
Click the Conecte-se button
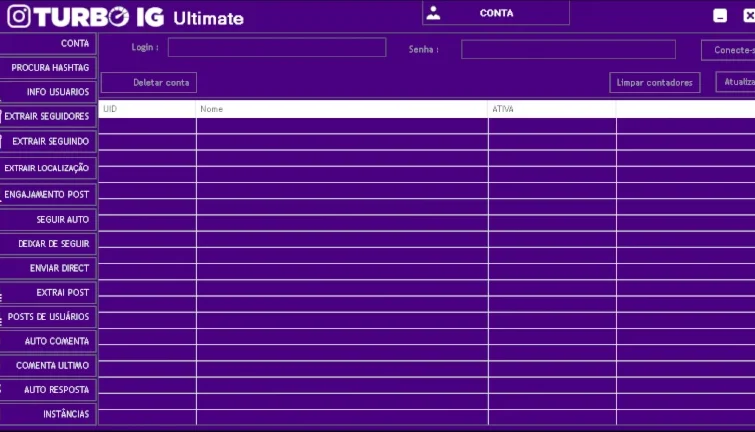[x=728, y=50]
